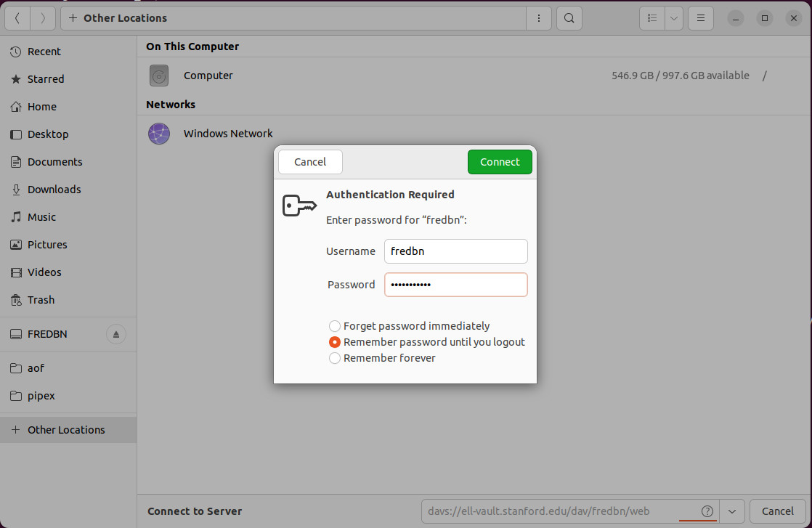Image resolution: width=812 pixels, height=528 pixels.
Task: Open the three-dot path options menu
Action: click(x=538, y=18)
